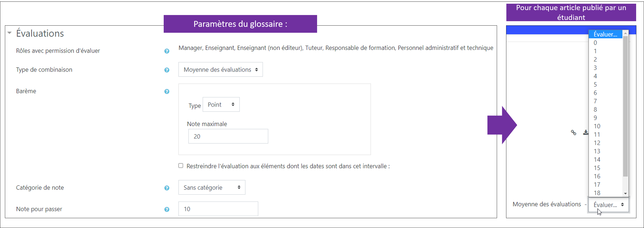Open the "Évaluer..." rating selector
Screen dimensions: 644x228
609,205
